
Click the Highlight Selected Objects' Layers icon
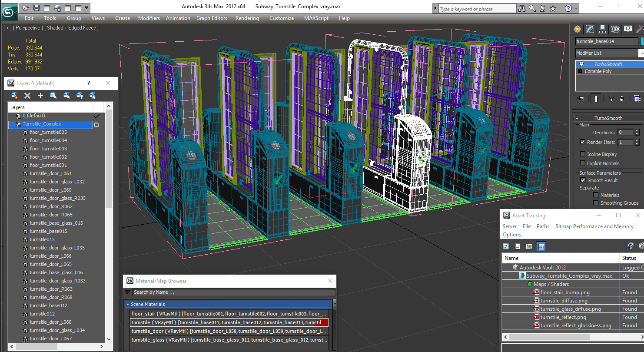[66, 96]
